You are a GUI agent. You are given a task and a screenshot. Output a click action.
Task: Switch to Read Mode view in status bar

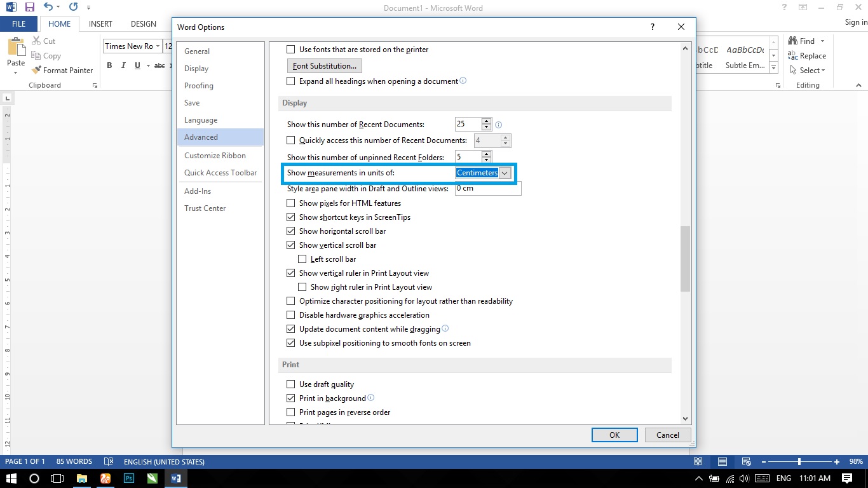click(x=698, y=461)
